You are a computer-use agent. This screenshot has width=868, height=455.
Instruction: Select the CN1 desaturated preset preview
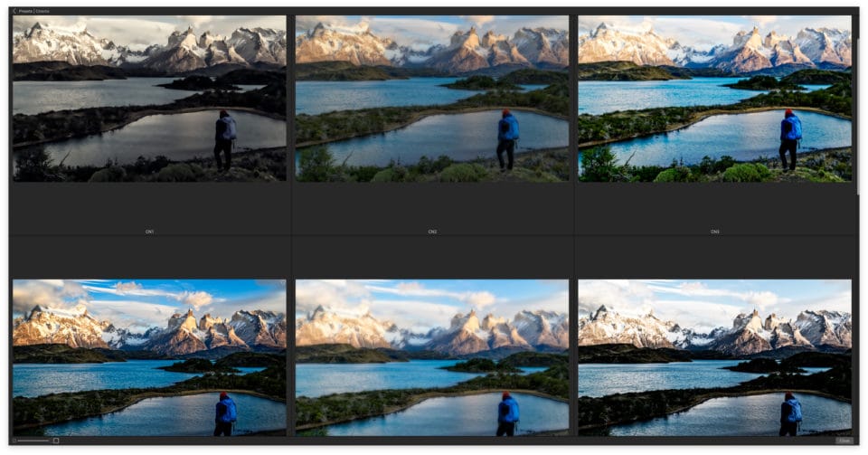click(149, 98)
